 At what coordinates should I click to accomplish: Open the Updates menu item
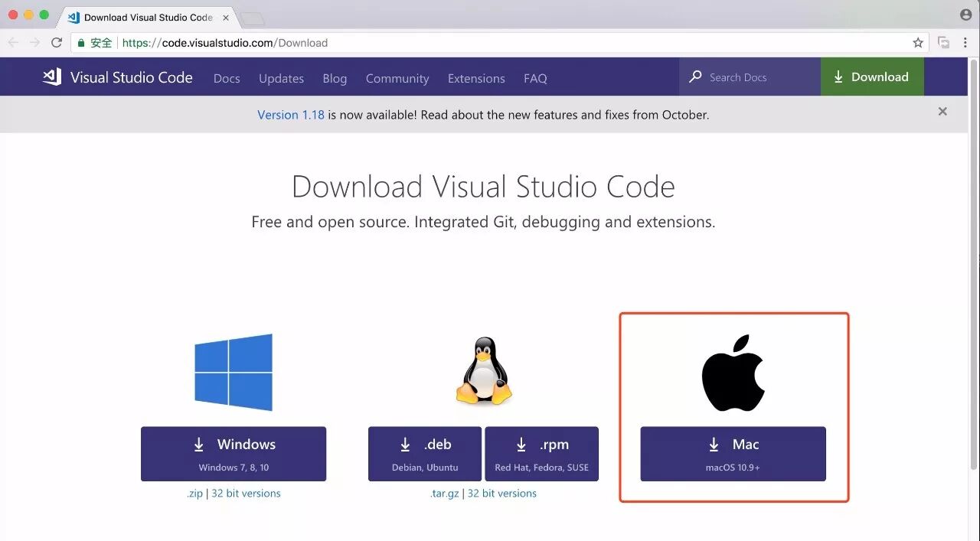click(281, 78)
